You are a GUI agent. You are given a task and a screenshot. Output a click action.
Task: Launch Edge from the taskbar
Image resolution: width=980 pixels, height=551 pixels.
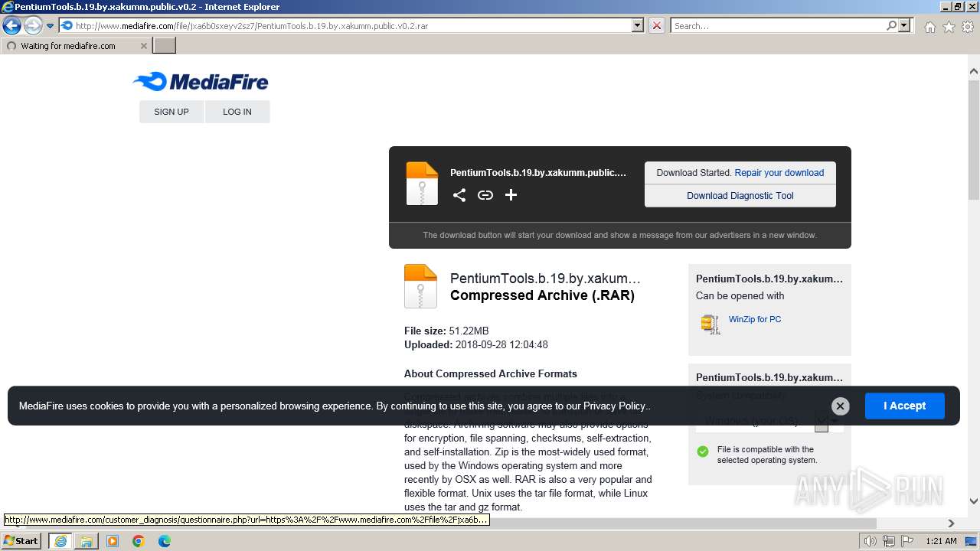pyautogui.click(x=165, y=541)
